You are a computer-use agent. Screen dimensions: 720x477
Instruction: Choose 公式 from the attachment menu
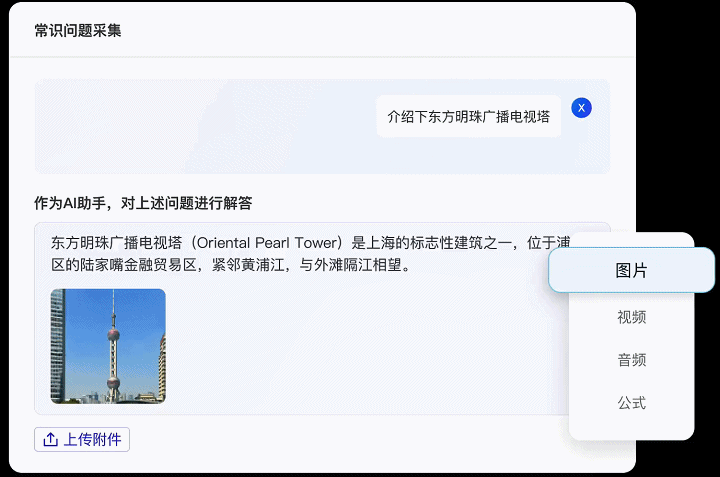coord(631,403)
